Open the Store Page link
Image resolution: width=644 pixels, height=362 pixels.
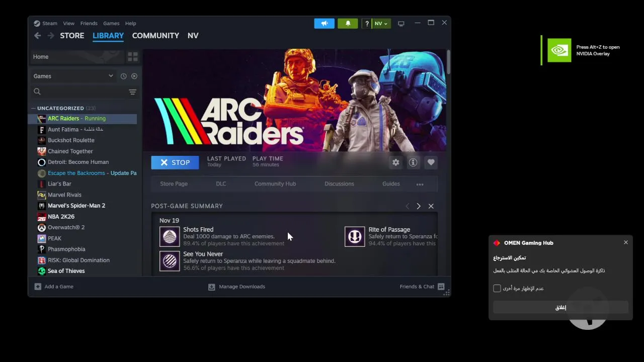tap(174, 184)
